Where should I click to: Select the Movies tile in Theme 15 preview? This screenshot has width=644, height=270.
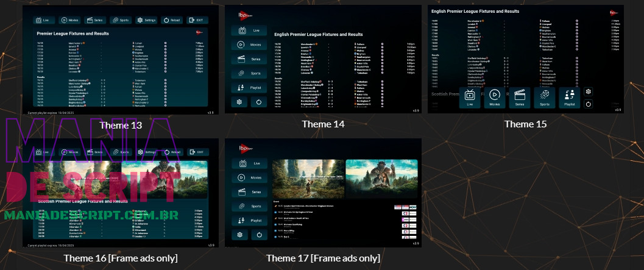pyautogui.click(x=495, y=98)
